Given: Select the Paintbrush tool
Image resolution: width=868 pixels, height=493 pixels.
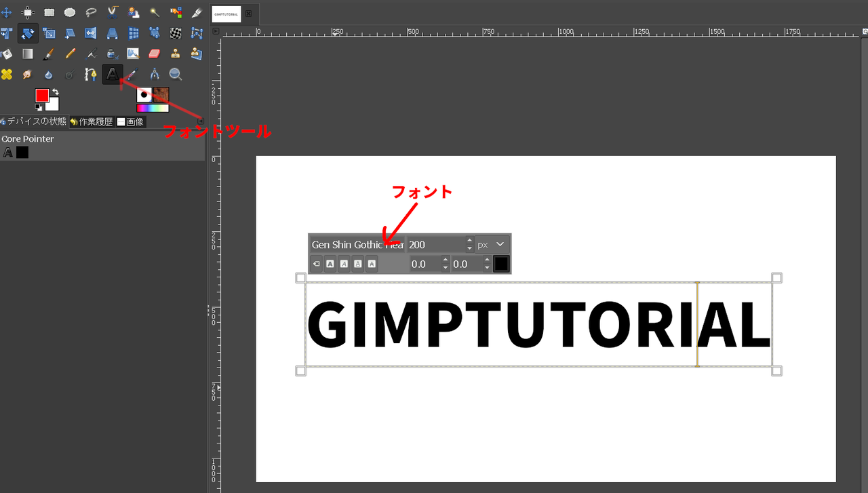Looking at the screenshot, I should click(x=48, y=54).
